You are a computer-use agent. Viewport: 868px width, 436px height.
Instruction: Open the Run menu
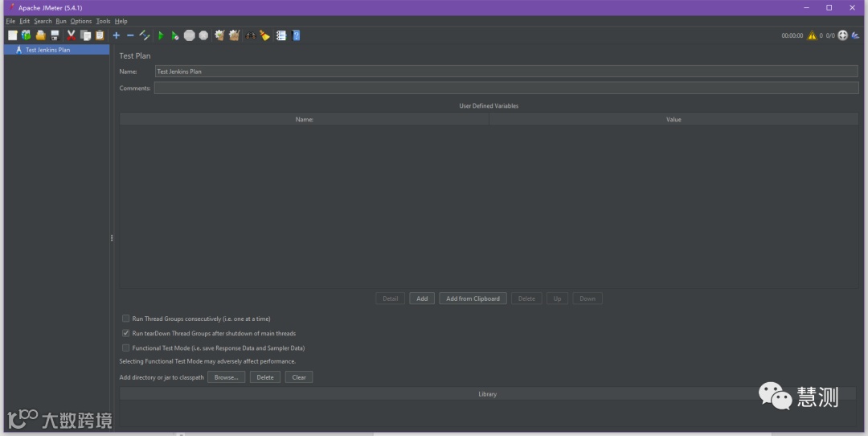61,21
